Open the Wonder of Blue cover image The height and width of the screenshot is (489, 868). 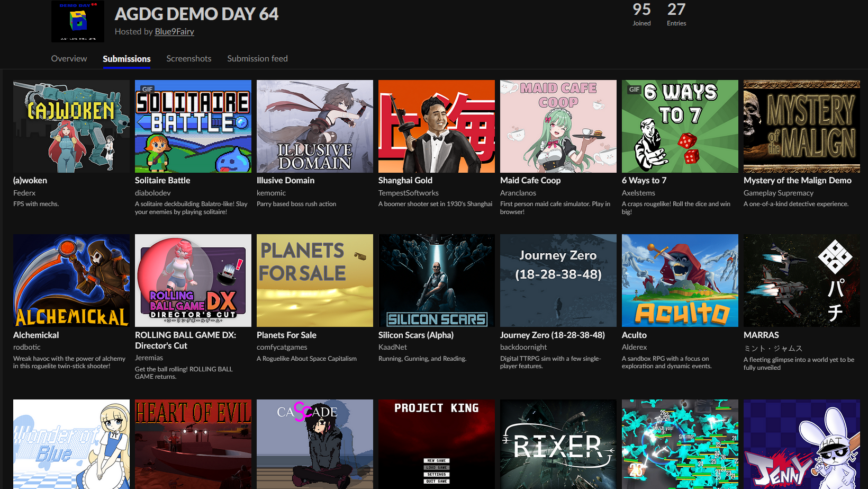(x=71, y=444)
